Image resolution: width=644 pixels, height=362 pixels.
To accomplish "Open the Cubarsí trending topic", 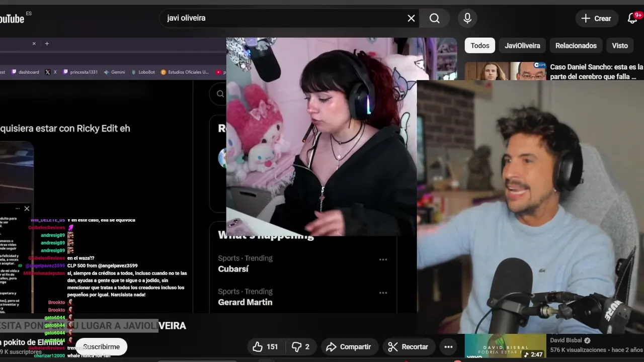I will (x=233, y=269).
